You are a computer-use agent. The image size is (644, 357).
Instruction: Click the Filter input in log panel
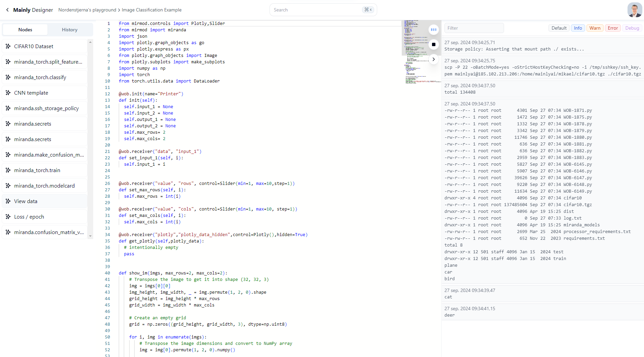474,28
